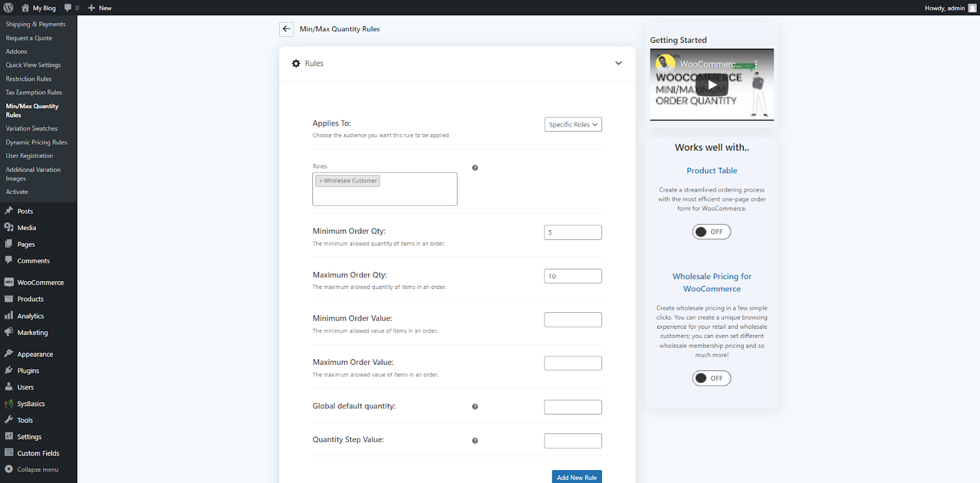Click inside the Roles selection box
Screen dimensions: 980x483
(x=385, y=189)
